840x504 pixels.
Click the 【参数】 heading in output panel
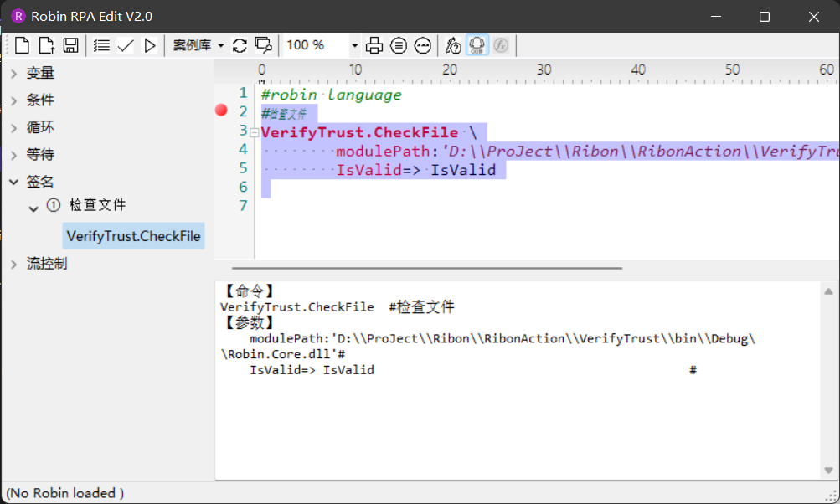coord(250,323)
